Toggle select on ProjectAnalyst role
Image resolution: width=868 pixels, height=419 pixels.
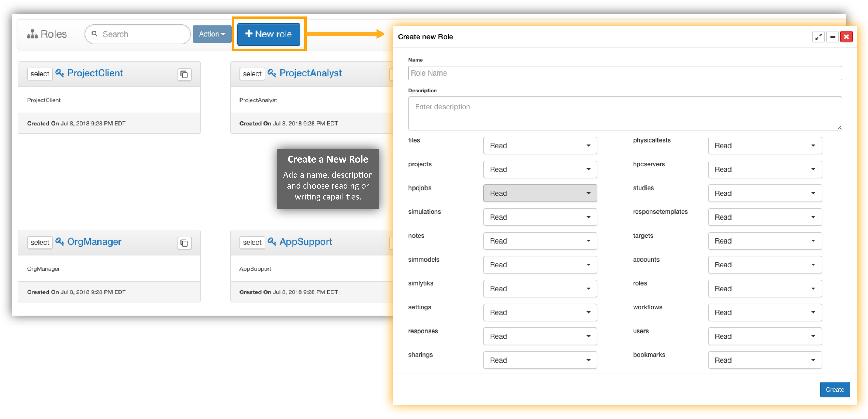252,74
